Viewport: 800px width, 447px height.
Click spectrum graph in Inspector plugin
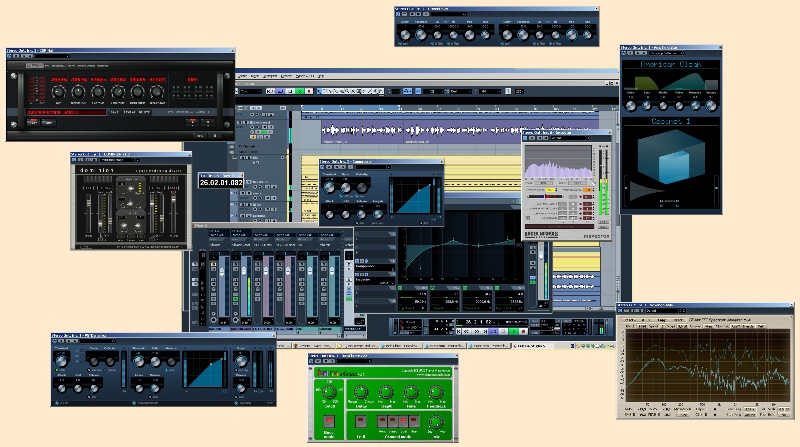[x=558, y=162]
